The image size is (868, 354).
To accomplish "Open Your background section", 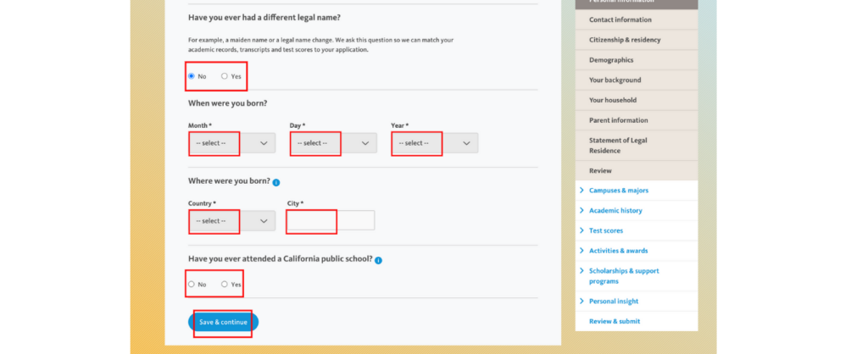I will click(x=637, y=80).
